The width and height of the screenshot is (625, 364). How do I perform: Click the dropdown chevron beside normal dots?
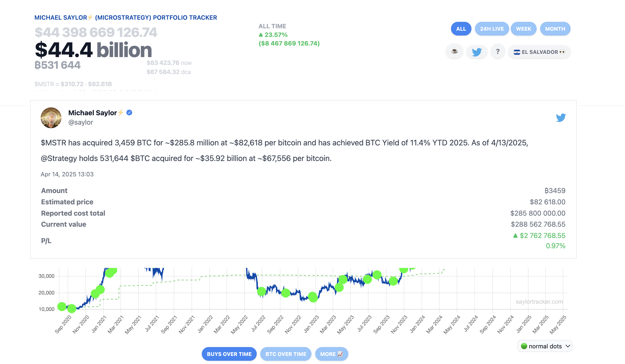point(568,346)
